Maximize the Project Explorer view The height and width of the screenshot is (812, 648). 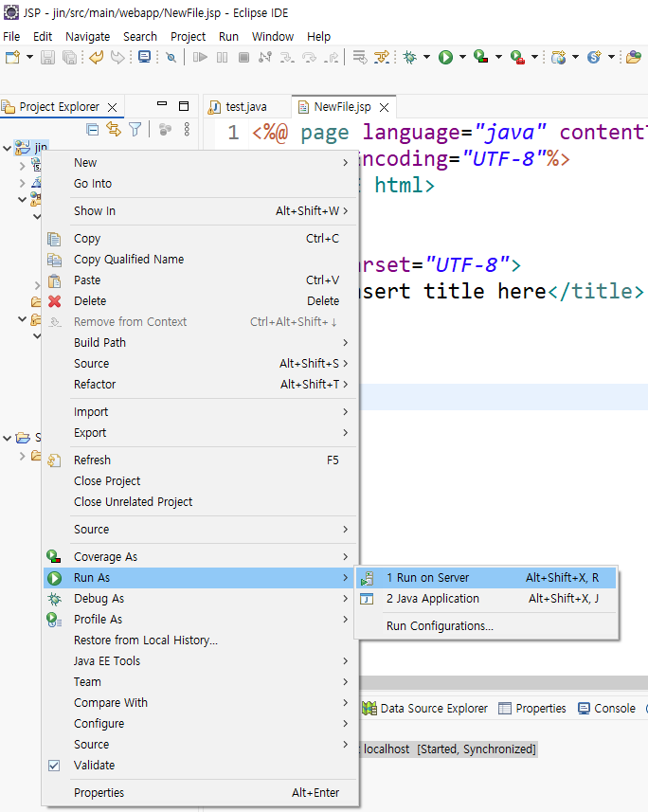coord(184,106)
